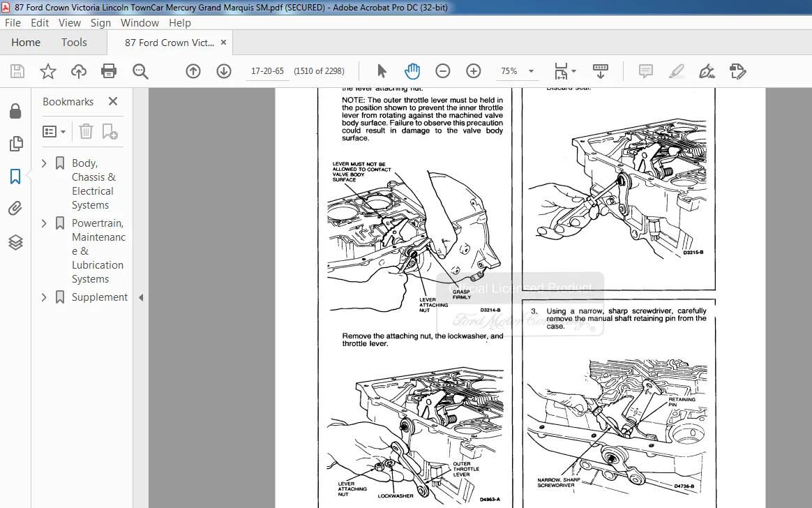Viewport: 812px width, 508px height.
Task: Click the stamp tool icon
Action: 737,71
